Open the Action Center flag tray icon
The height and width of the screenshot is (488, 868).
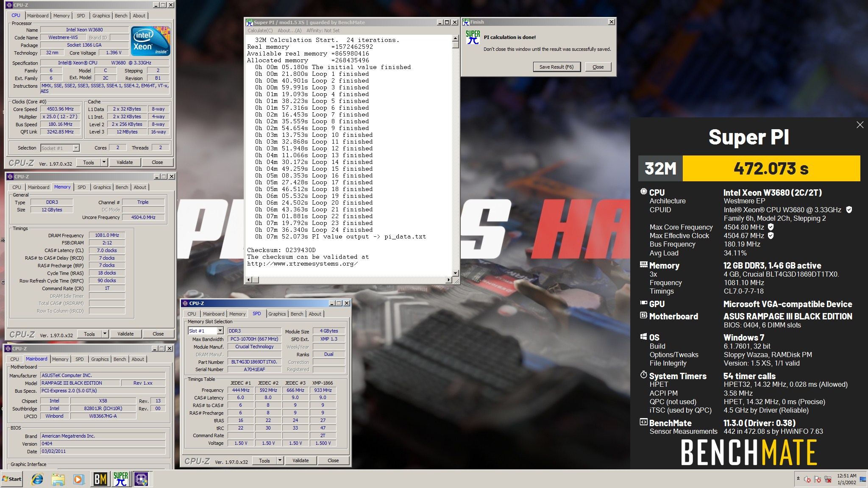click(x=817, y=479)
